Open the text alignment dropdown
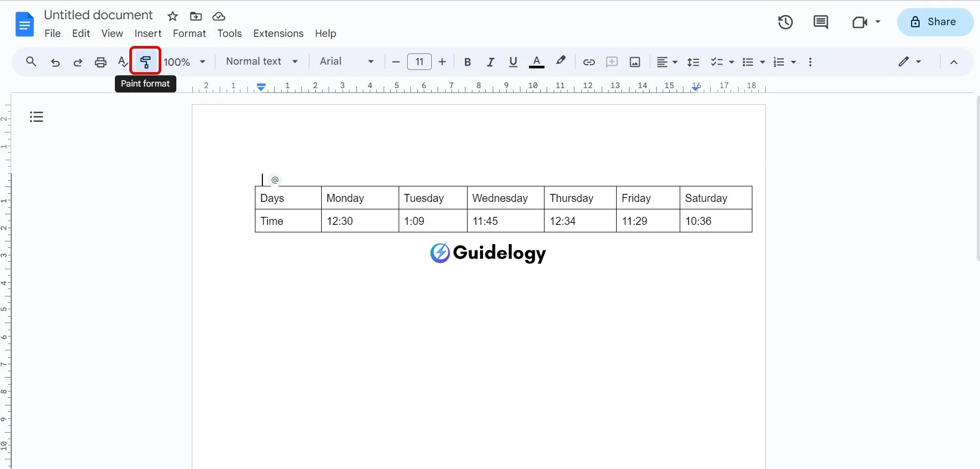The width and height of the screenshot is (980, 469). (667, 62)
